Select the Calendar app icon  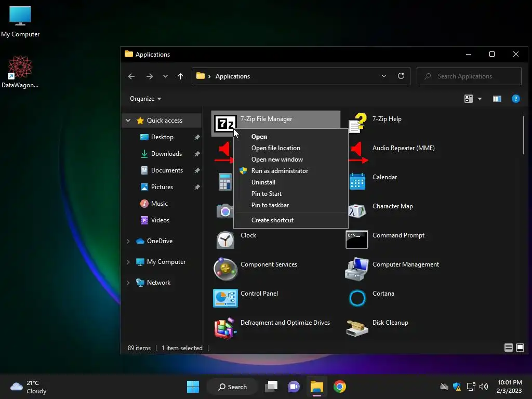(357, 181)
